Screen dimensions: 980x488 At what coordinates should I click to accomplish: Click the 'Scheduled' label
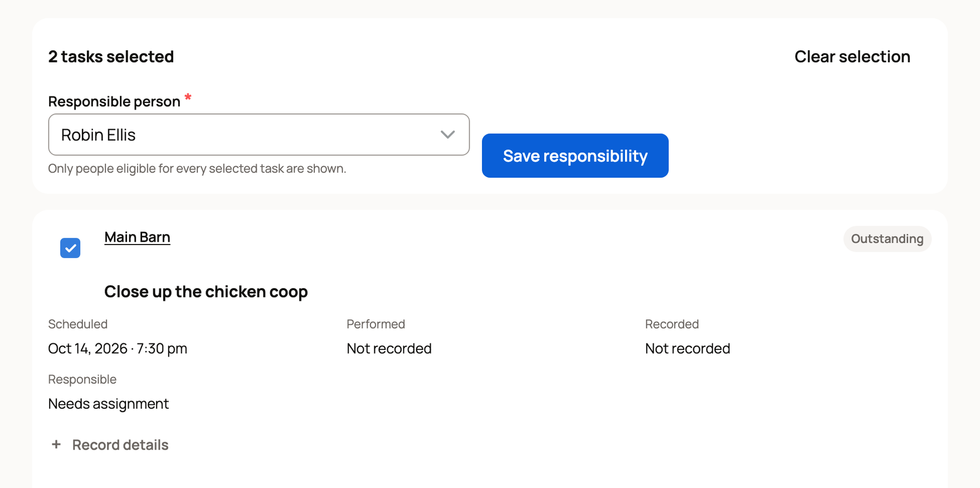(x=78, y=324)
